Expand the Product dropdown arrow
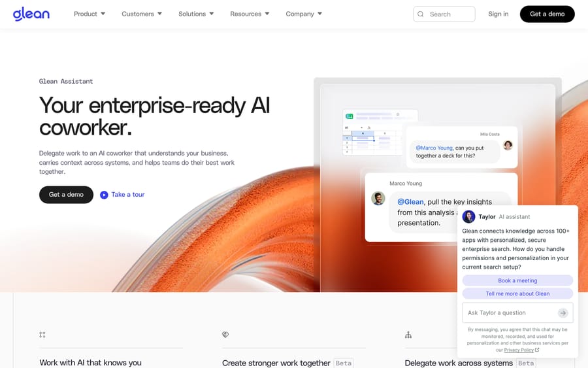The width and height of the screenshot is (588, 368). (103, 14)
